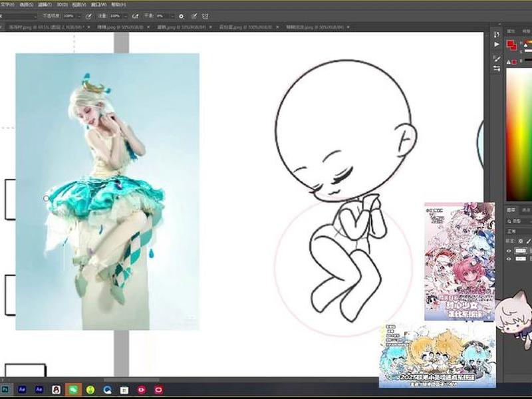Open QQ penguin icon in taskbar
Screen dimensions: 532x399
tap(57, 390)
